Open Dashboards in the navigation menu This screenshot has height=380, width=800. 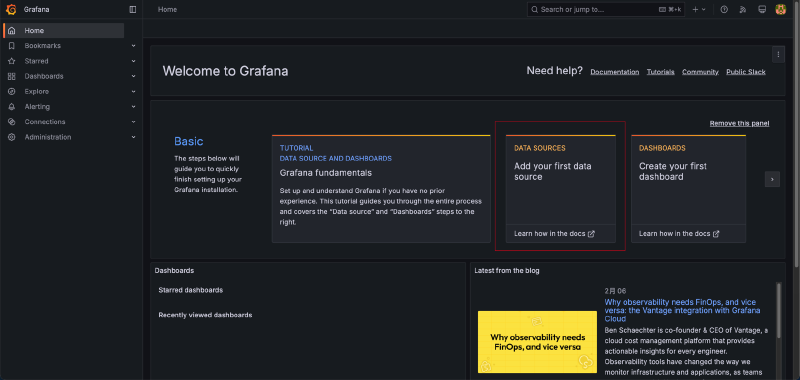(x=44, y=77)
